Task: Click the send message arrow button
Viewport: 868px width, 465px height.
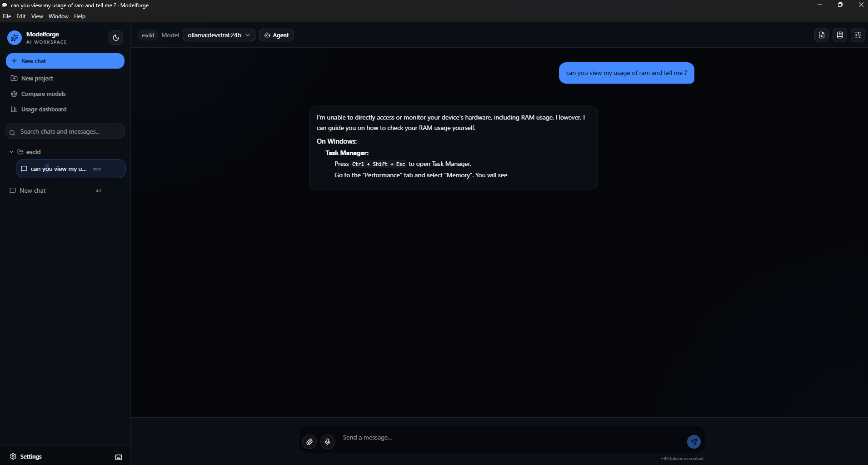Action: (x=694, y=441)
